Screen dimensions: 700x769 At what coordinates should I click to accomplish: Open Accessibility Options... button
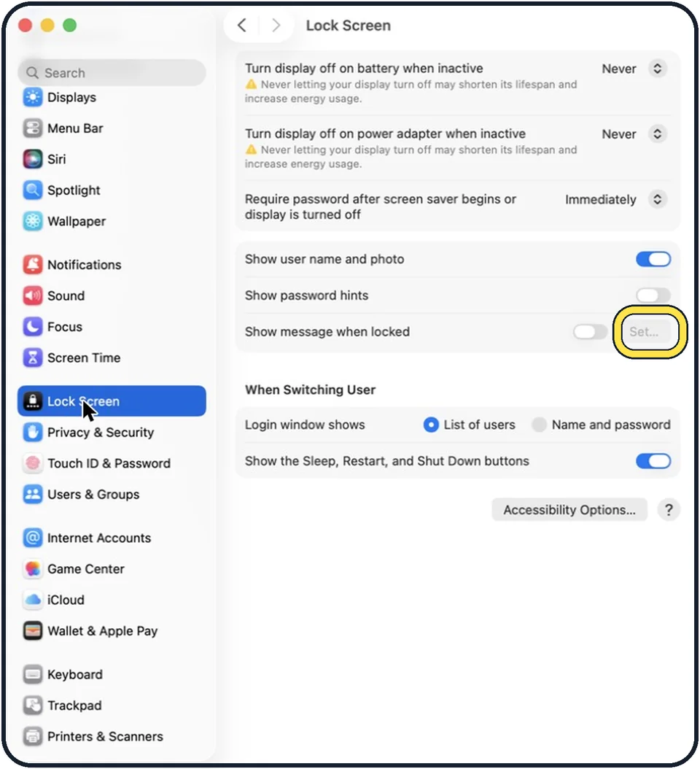(x=569, y=510)
